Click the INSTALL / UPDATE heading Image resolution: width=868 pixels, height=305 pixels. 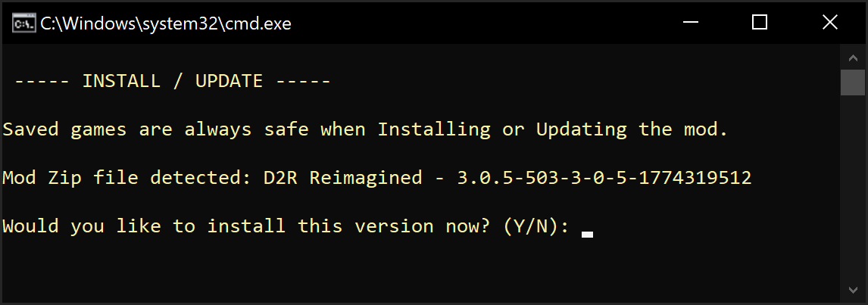pyautogui.click(x=173, y=81)
